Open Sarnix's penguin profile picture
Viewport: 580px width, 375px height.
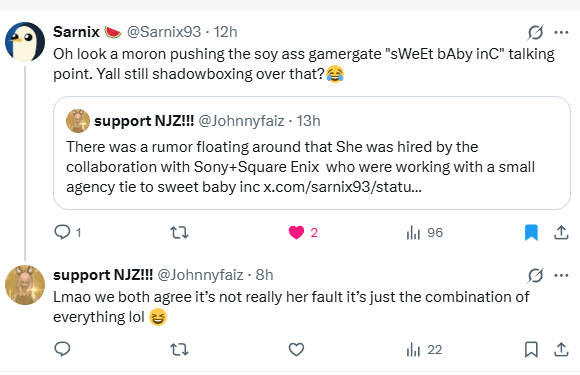[x=25, y=42]
